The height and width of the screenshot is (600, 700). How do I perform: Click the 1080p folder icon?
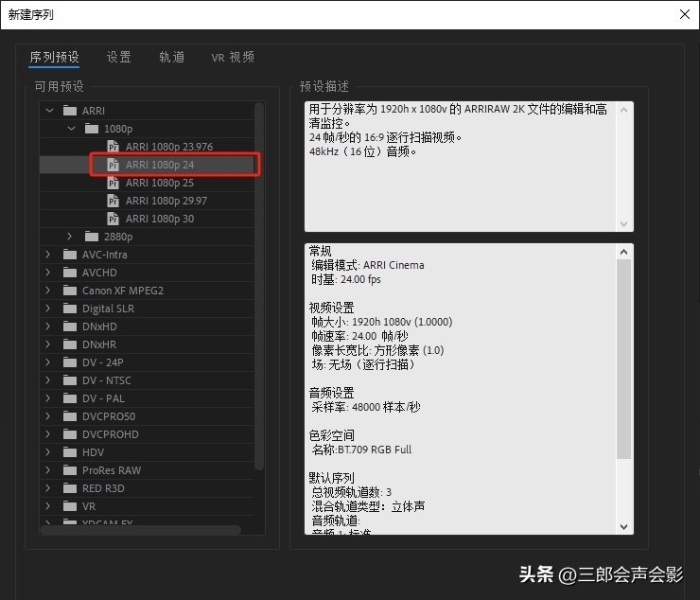click(x=92, y=129)
